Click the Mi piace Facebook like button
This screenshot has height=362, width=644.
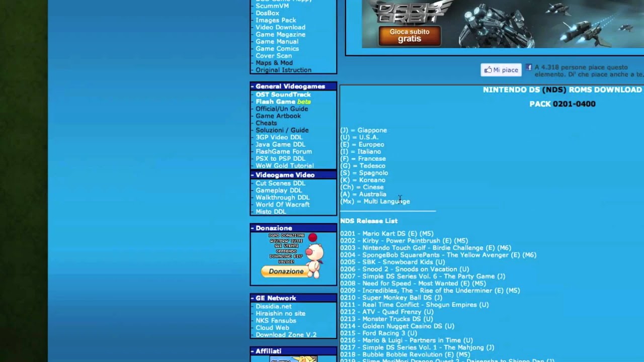501,70
